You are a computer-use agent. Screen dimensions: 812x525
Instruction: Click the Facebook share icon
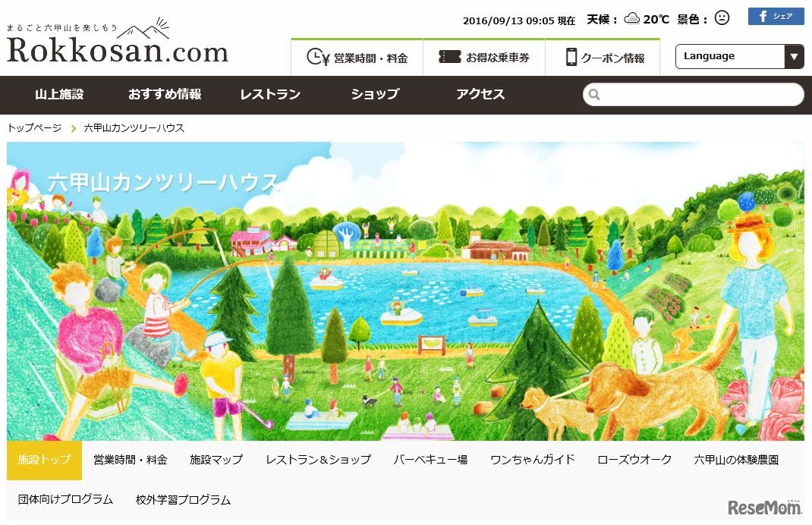point(776,16)
